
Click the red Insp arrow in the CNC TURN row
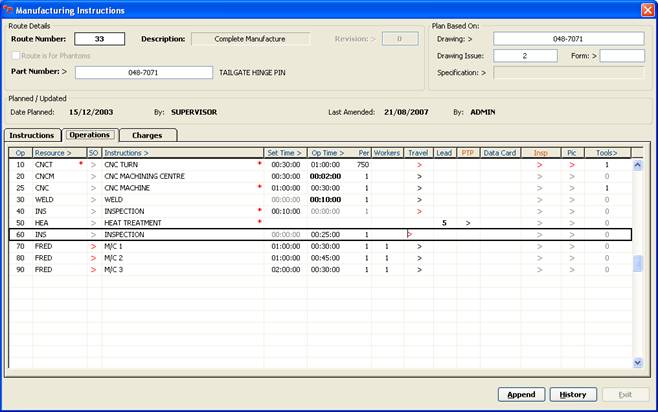(x=540, y=165)
